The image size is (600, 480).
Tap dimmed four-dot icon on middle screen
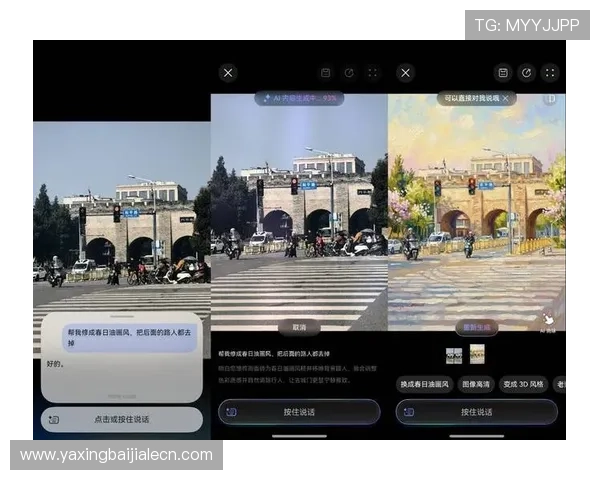[x=372, y=73]
